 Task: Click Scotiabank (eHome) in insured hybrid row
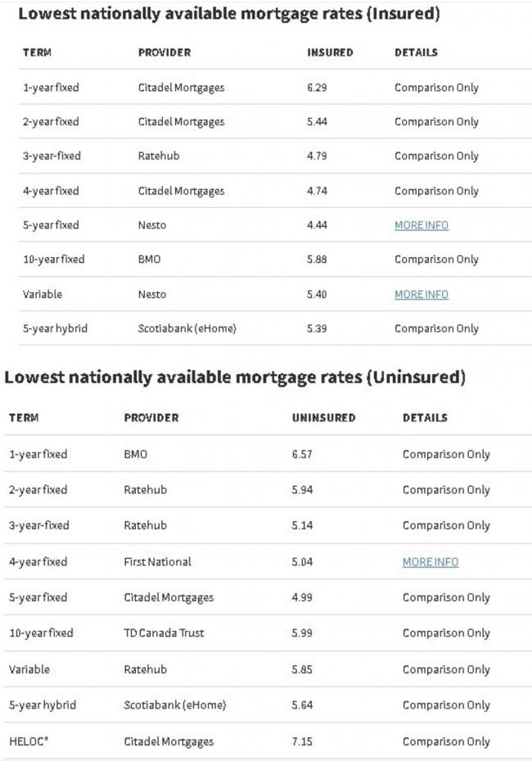coord(187,329)
